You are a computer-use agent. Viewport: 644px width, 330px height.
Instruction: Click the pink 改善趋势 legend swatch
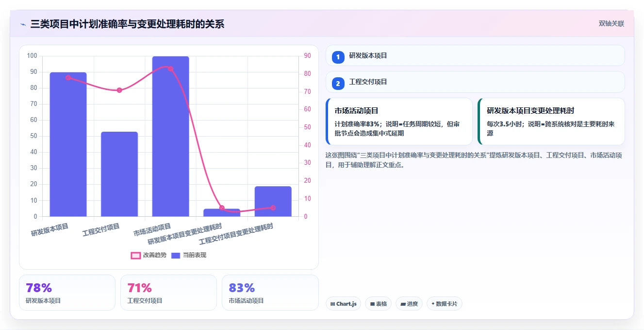(136, 255)
